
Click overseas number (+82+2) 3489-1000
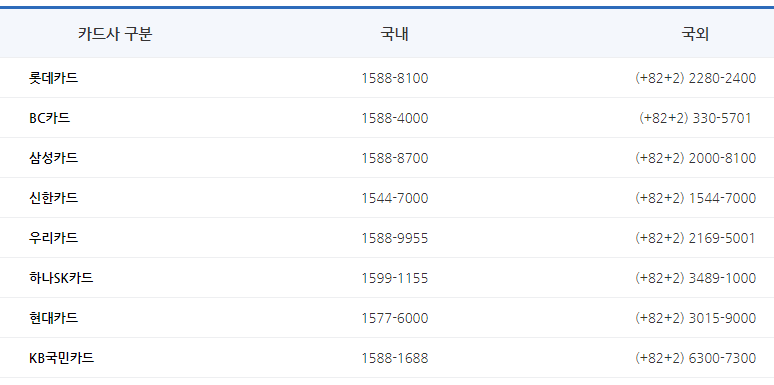696,278
